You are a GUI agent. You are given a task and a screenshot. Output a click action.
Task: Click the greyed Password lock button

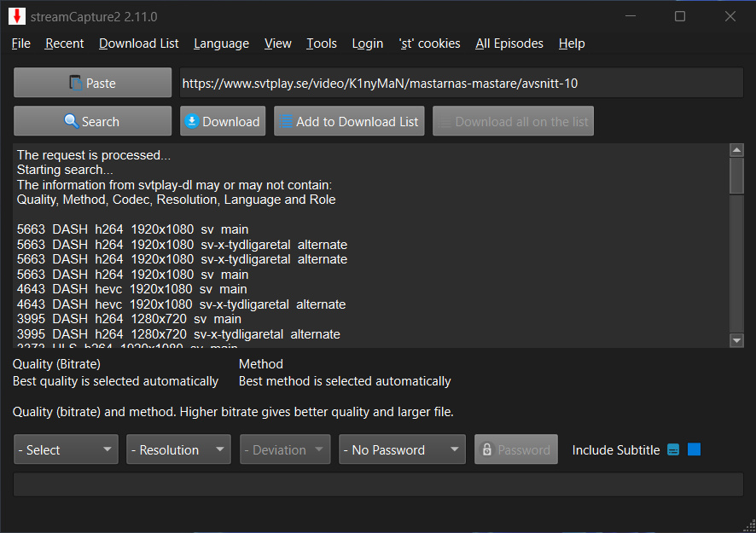[516, 449]
